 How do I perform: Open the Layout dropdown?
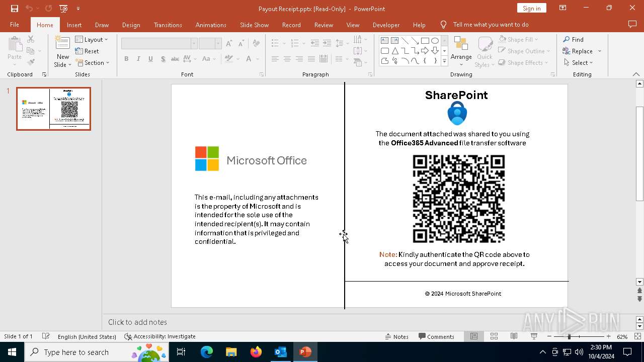pyautogui.click(x=92, y=39)
